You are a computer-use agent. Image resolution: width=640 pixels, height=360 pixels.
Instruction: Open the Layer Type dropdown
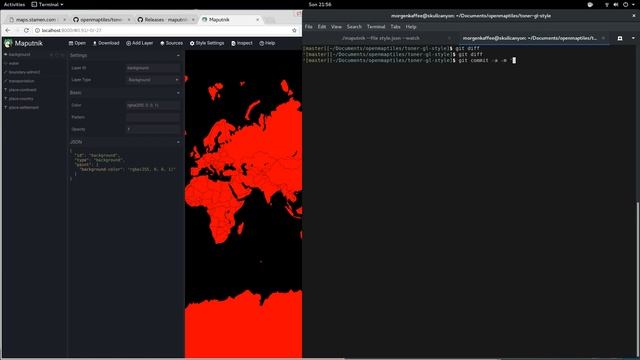point(153,80)
